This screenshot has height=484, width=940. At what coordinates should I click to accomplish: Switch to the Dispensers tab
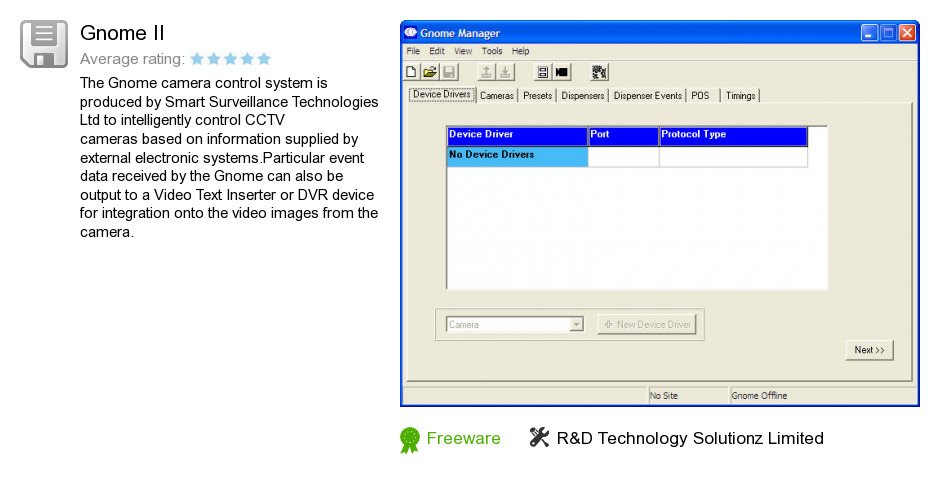tap(583, 95)
